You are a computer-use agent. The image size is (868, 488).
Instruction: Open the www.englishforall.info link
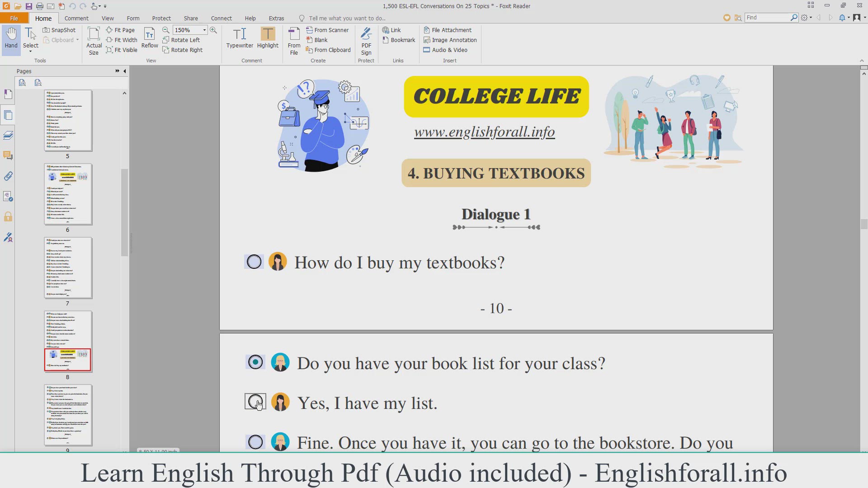click(x=484, y=132)
